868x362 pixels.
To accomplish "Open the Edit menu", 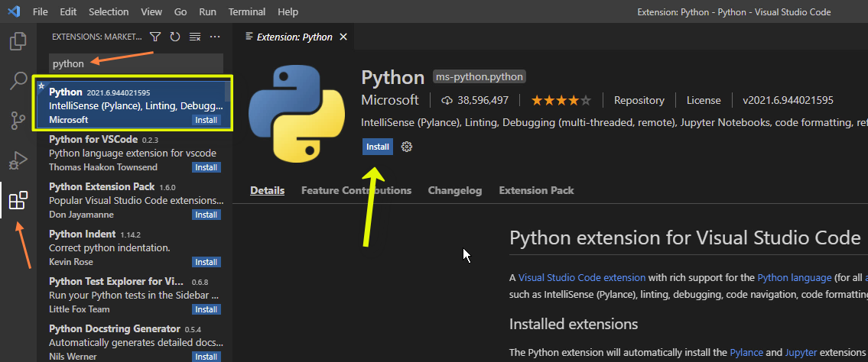I will (68, 11).
